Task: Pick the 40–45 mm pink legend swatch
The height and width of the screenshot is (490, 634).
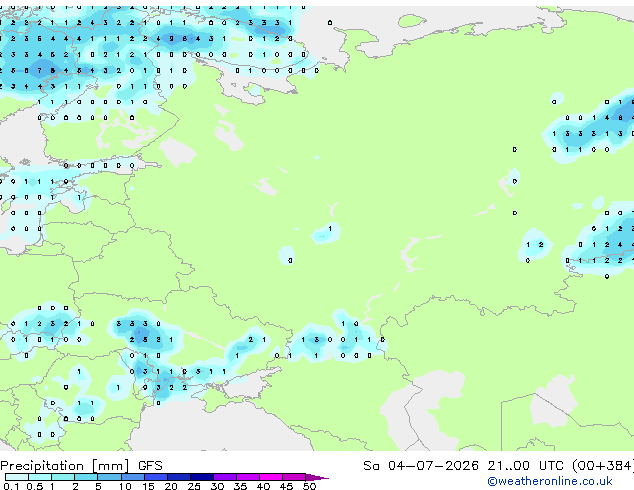Action: tap(271, 477)
